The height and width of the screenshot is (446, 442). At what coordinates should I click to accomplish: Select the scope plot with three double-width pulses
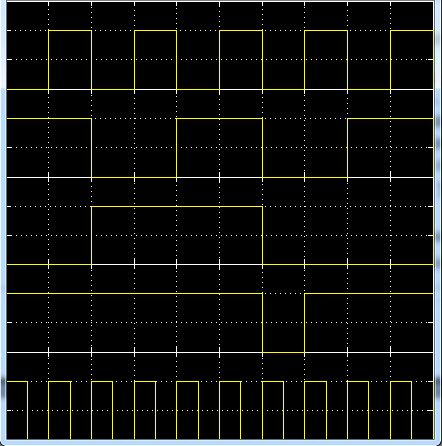coord(220,134)
